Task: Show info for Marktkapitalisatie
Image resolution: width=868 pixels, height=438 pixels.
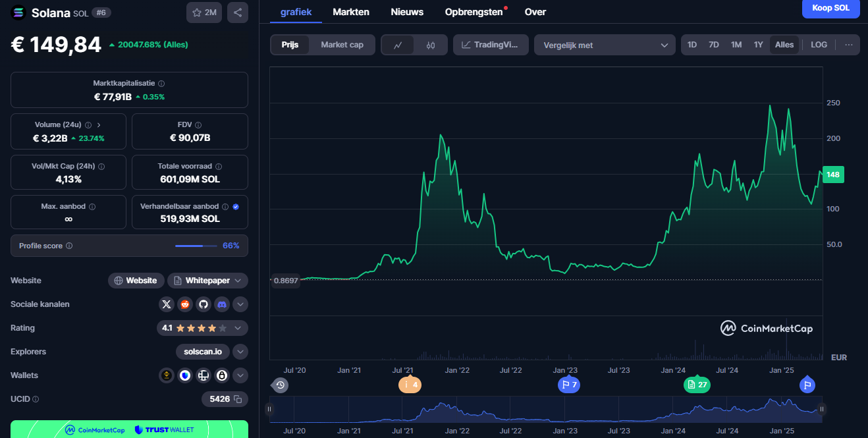Action: pos(161,84)
